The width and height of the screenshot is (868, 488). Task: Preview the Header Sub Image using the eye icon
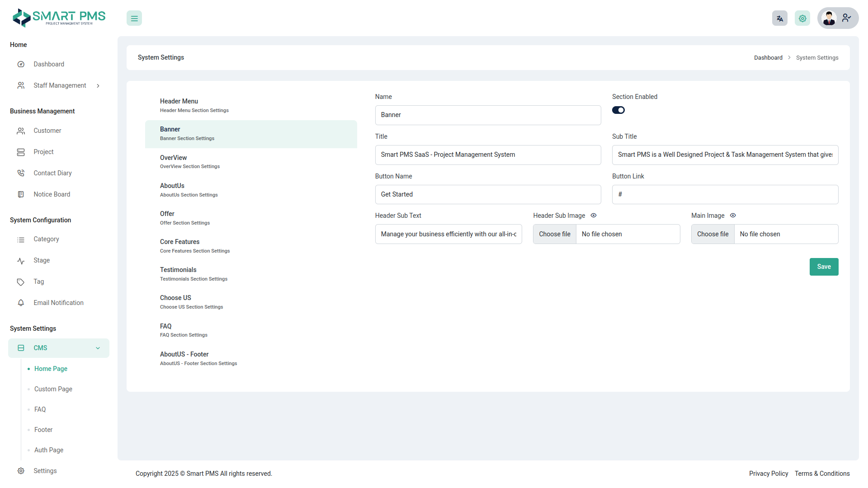[593, 216]
